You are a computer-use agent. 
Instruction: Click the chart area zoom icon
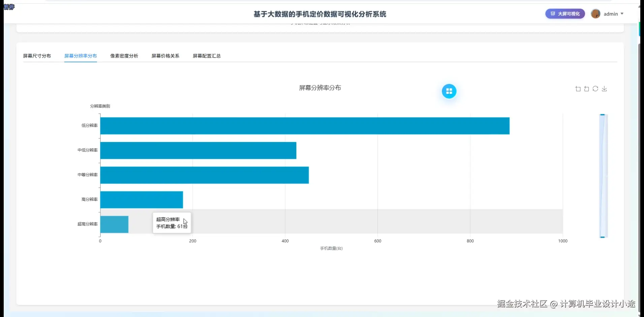pyautogui.click(x=578, y=89)
